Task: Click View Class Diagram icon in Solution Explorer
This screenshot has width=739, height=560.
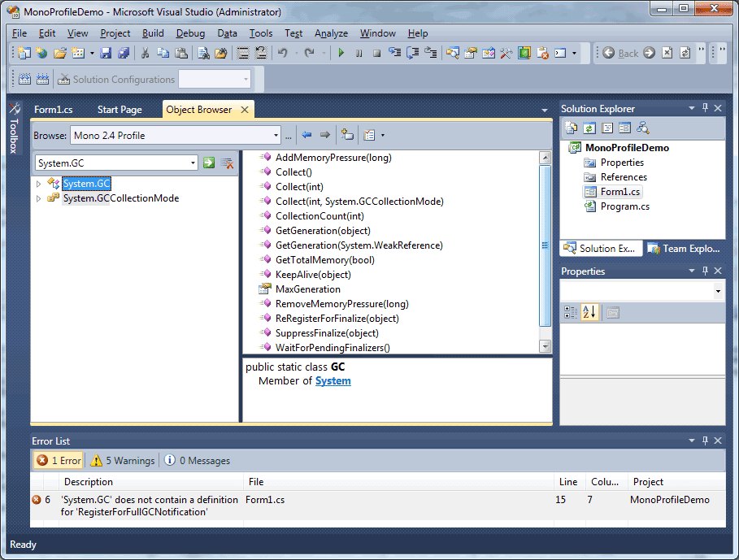Action: pos(643,128)
